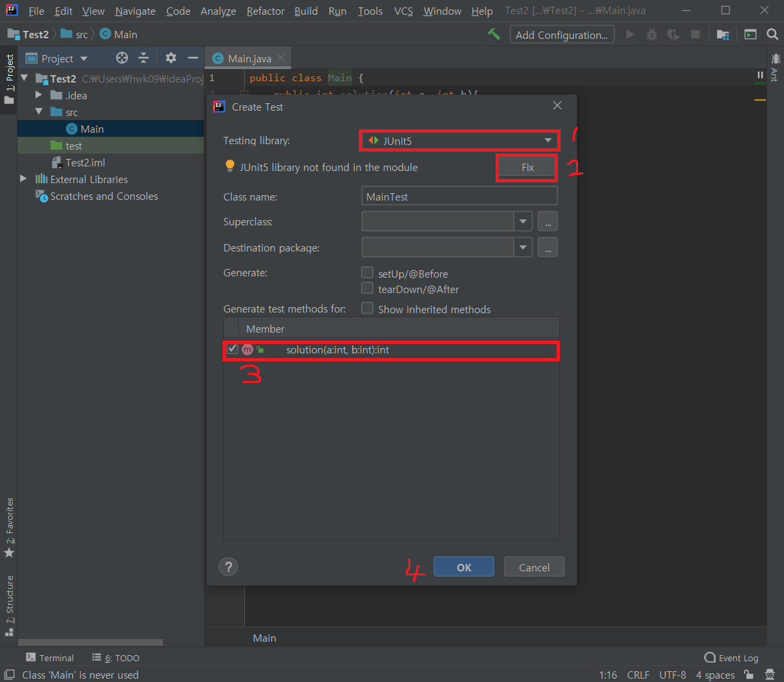Screen dimensions: 784x682
Task: Click the UTF-8 encoding in status bar
Action: tap(673, 675)
